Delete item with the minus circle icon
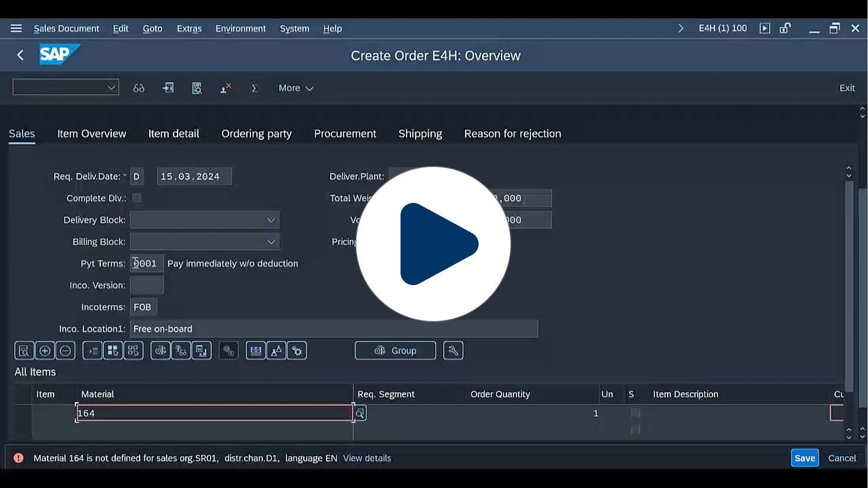Viewport: 868px width, 488px height. pos(65,350)
